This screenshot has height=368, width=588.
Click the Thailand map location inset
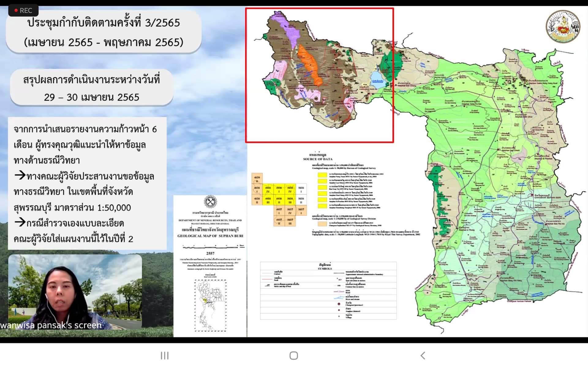[210, 305]
